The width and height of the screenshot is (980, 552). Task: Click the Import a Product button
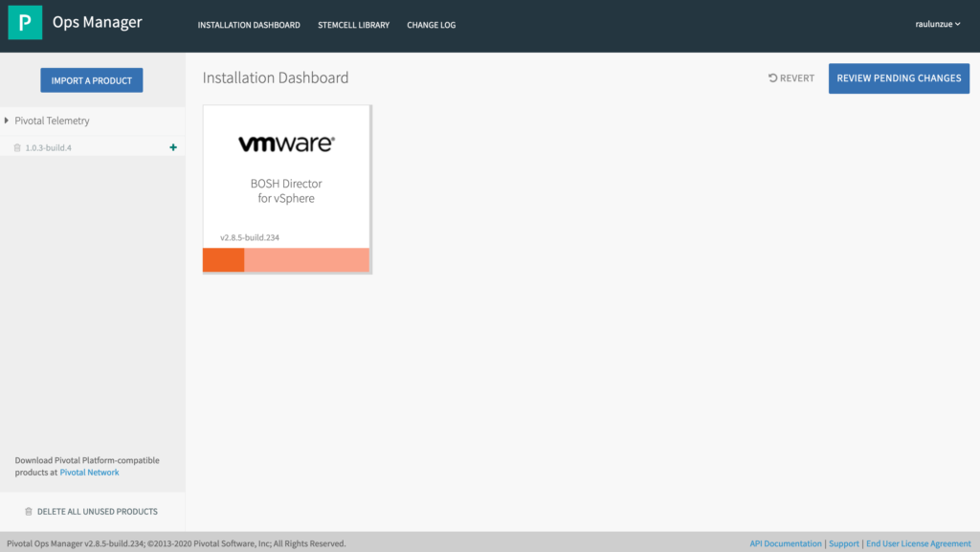point(91,80)
